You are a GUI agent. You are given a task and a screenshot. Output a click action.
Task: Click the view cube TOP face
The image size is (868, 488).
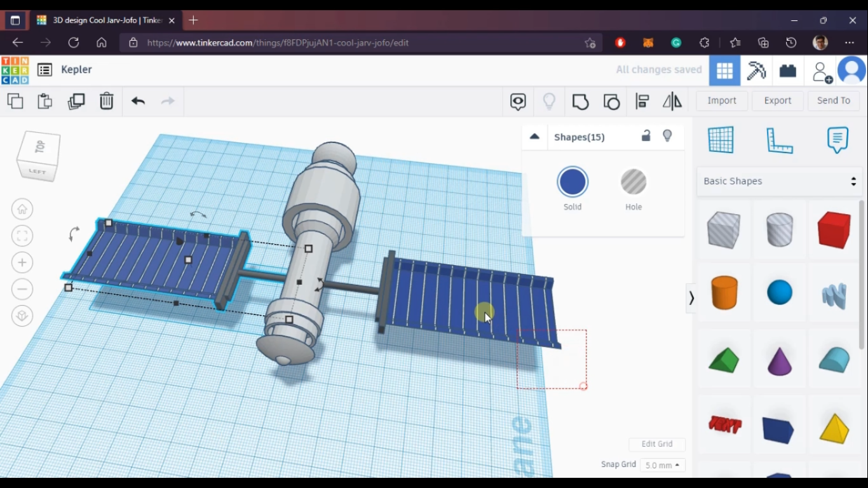[39, 148]
